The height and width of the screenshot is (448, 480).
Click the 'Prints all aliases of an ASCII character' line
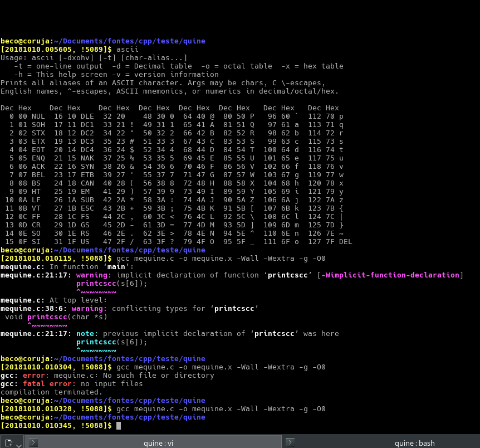[163, 82]
